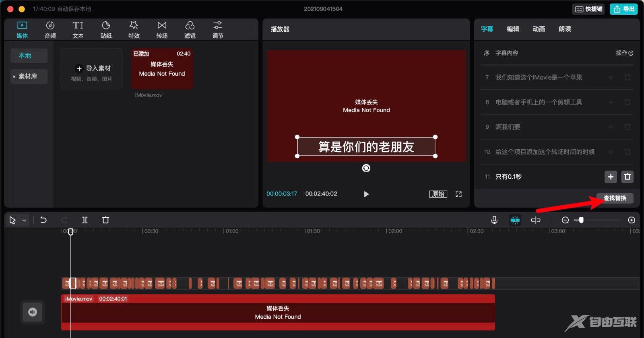Delete subtitle row 7 with trash icon
The image size is (644, 338).
click(627, 77)
